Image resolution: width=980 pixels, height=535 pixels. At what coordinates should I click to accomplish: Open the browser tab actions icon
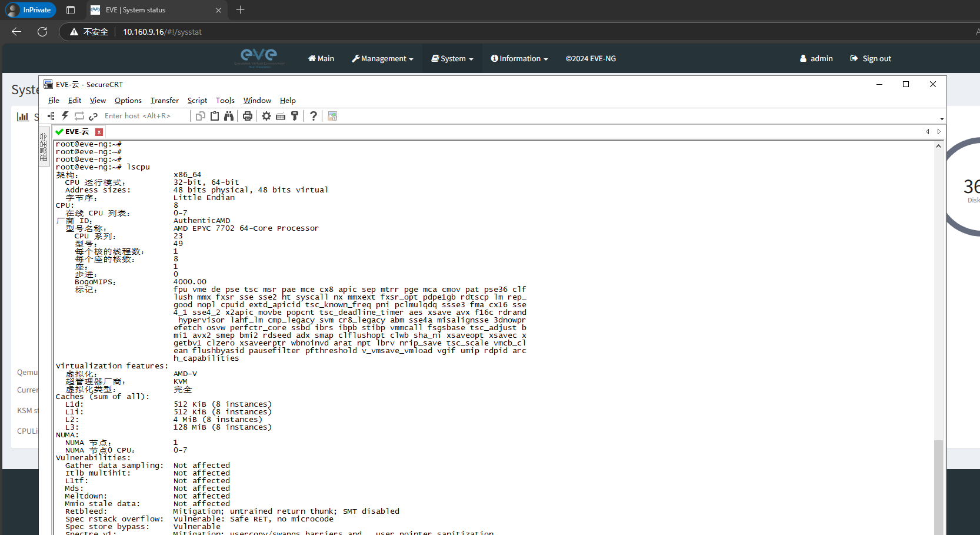tap(71, 10)
